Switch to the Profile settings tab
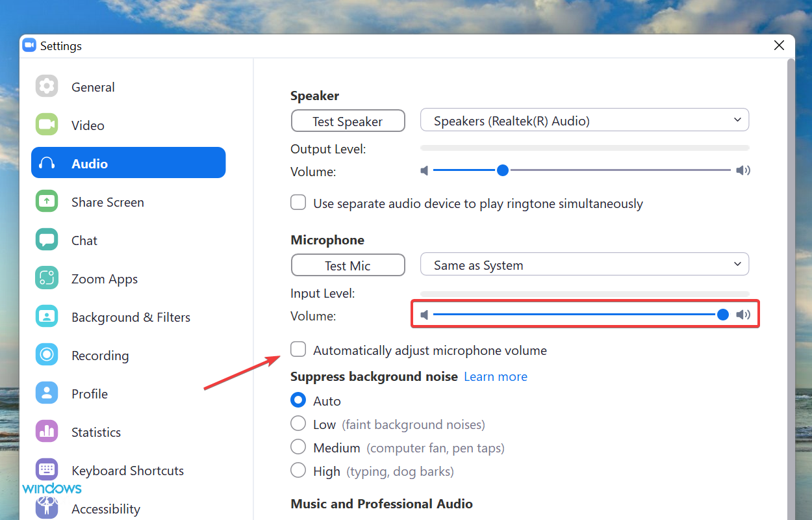The image size is (812, 520). click(90, 393)
